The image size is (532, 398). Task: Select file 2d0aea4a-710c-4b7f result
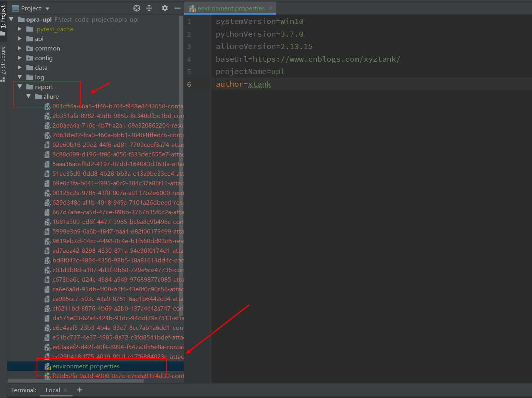point(118,125)
